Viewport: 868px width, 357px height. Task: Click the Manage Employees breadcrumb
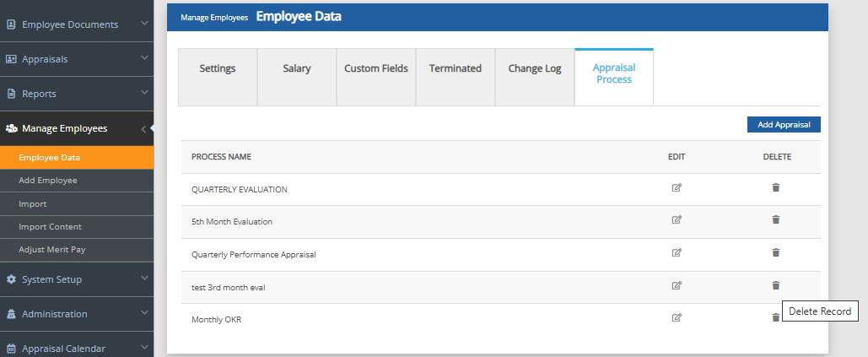pyautogui.click(x=214, y=17)
